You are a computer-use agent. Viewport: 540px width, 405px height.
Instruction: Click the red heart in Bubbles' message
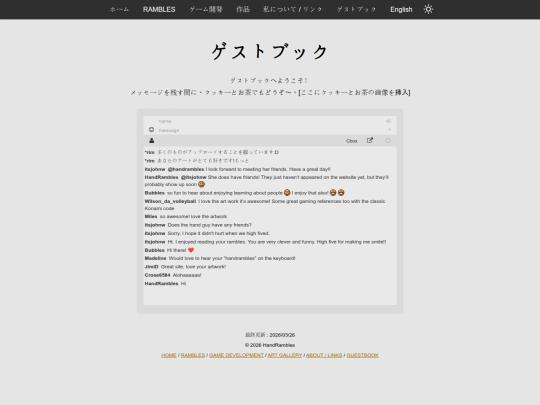coord(191,250)
